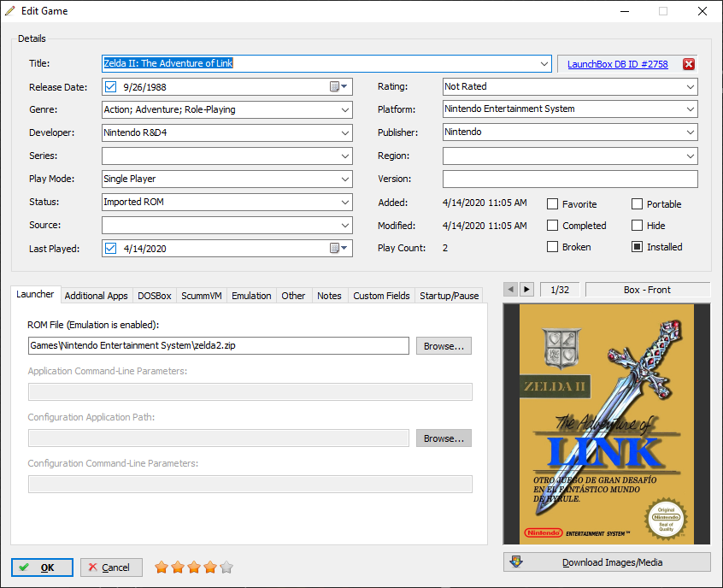Show next image with right arrow
This screenshot has height=588, width=723.
pos(526,290)
